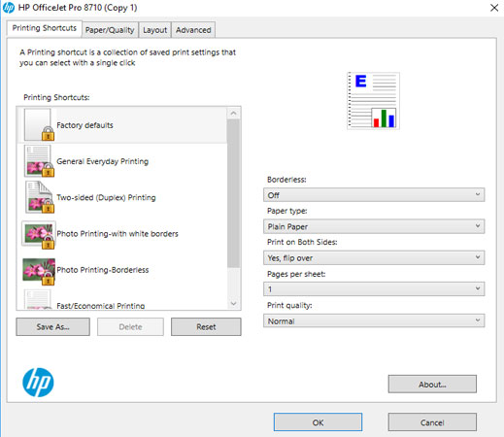Switch to the Printing Shortcuts tab
The width and height of the screenshot is (504, 437).
(x=45, y=28)
